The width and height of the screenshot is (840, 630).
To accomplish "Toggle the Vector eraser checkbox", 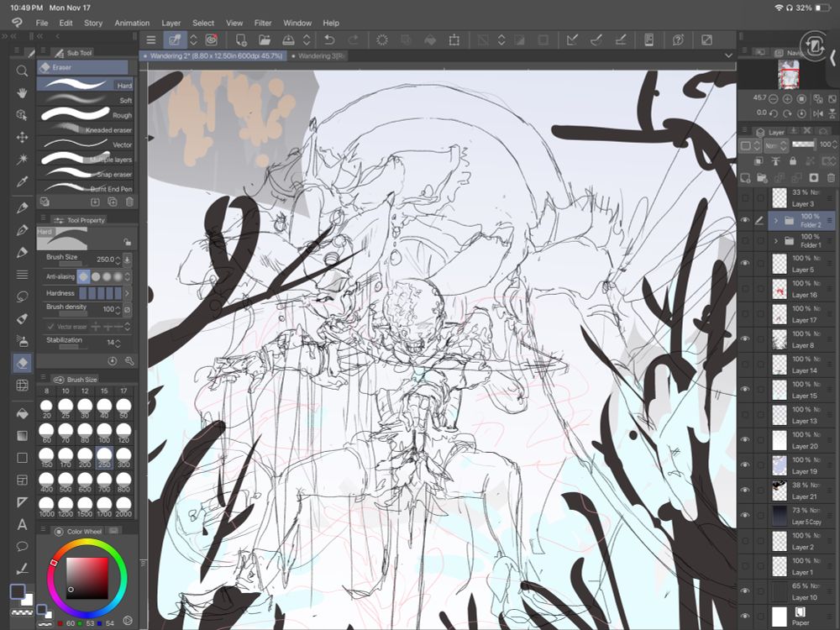I will 51,326.
